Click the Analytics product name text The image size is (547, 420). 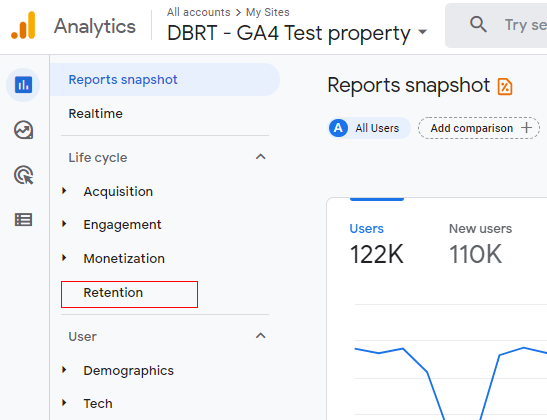point(95,27)
